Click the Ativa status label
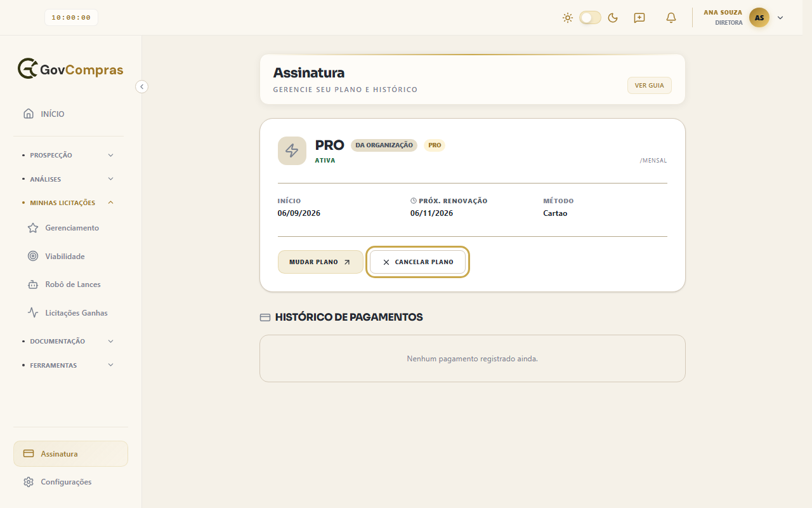Viewport: 812px width, 508px height. pos(325,161)
